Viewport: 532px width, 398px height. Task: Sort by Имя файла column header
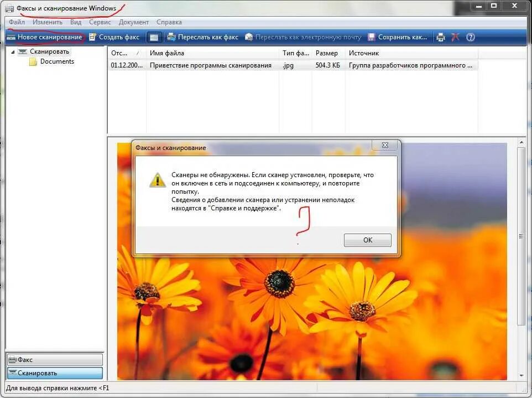click(212, 53)
